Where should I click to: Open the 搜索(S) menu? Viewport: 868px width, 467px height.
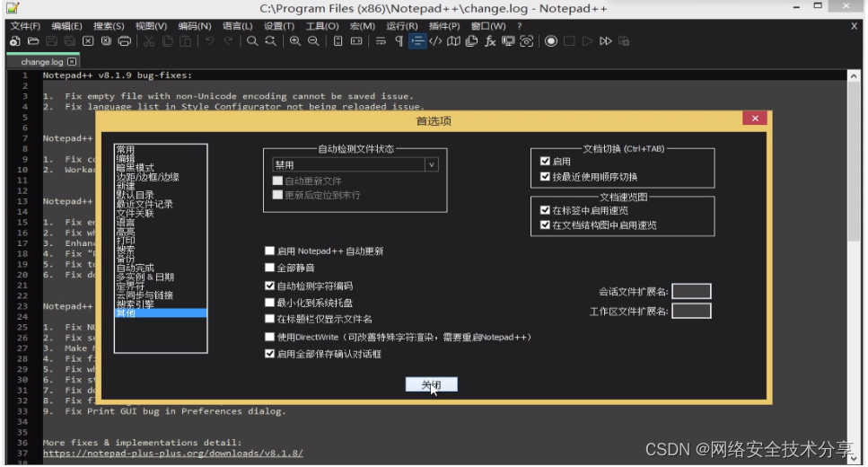point(109,26)
